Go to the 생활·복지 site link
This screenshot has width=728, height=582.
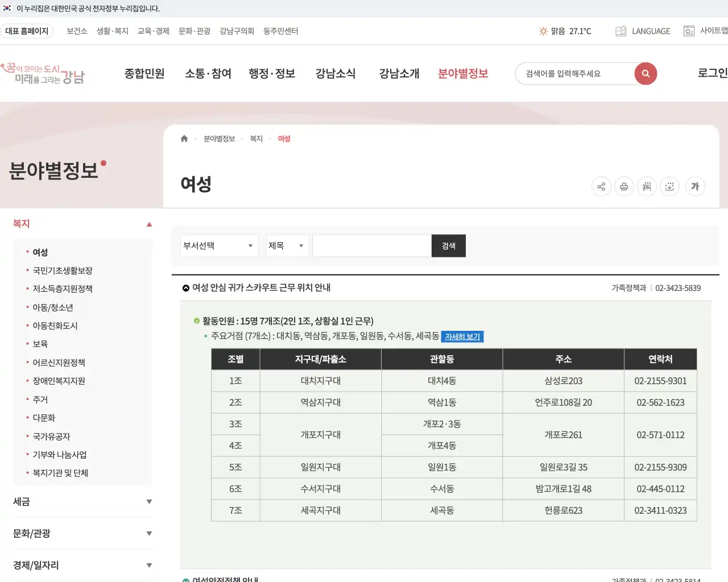(113, 31)
